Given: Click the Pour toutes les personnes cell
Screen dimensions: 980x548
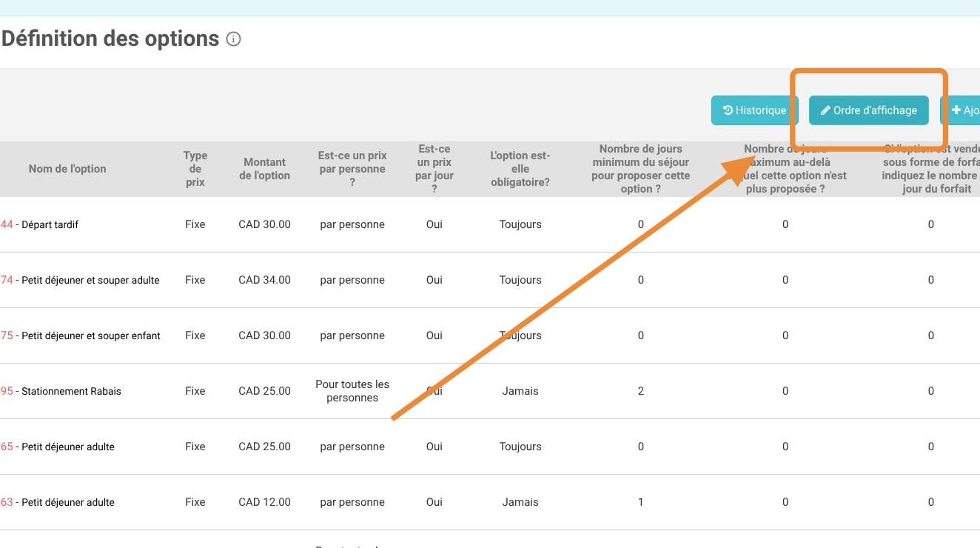Looking at the screenshot, I should coord(352,391).
